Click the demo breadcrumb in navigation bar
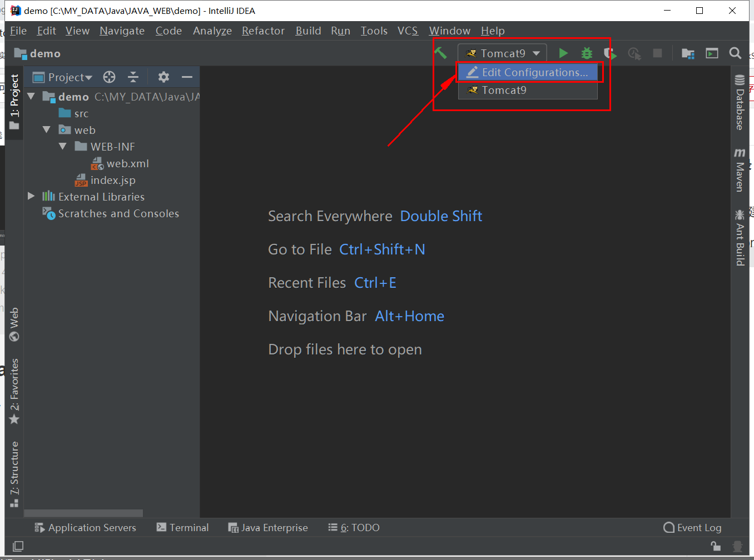The height and width of the screenshot is (560, 754). 37,53
